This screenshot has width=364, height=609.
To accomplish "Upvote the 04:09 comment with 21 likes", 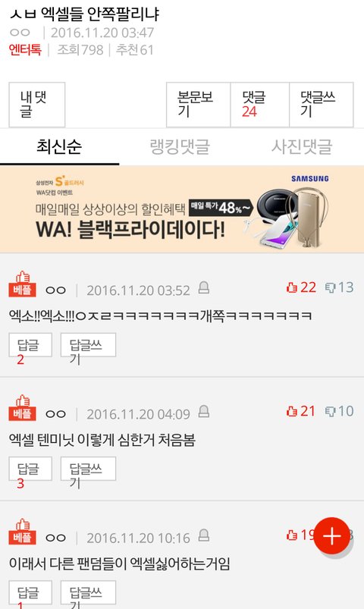I will coord(301,411).
